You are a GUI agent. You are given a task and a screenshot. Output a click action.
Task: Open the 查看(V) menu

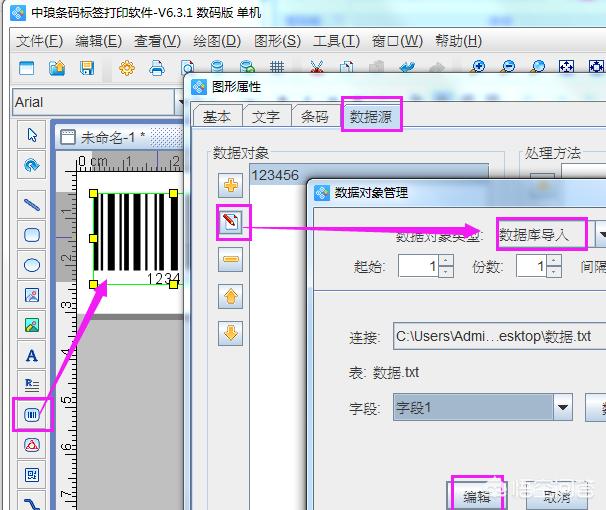(157, 41)
